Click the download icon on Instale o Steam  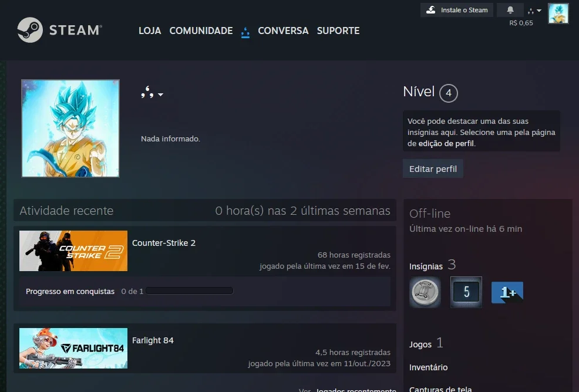(x=431, y=10)
